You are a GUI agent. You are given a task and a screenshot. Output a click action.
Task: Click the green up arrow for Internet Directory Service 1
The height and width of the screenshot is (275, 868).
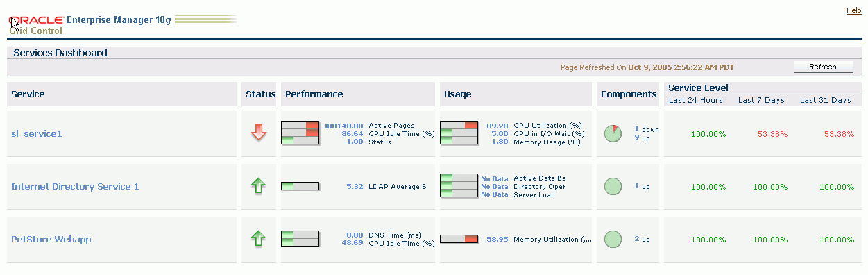click(x=259, y=186)
